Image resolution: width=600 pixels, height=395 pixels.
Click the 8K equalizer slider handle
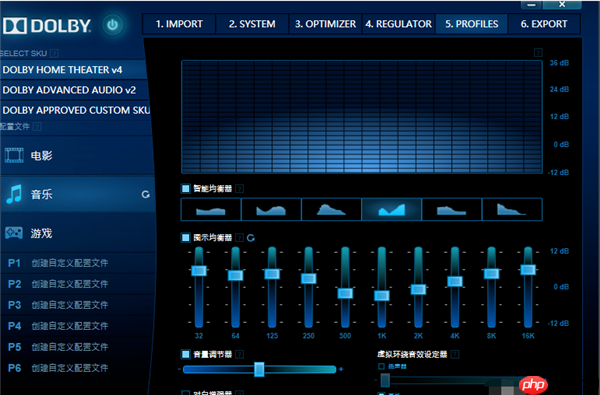[491, 274]
